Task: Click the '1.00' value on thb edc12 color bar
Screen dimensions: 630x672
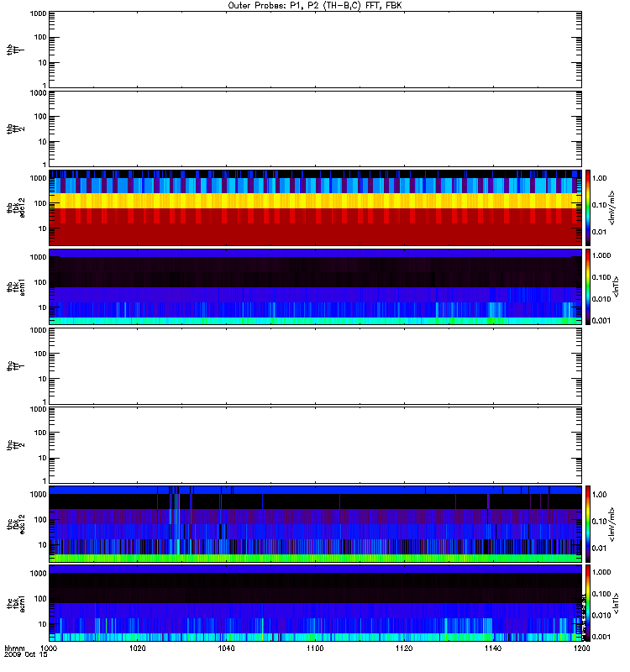Action: pos(599,178)
